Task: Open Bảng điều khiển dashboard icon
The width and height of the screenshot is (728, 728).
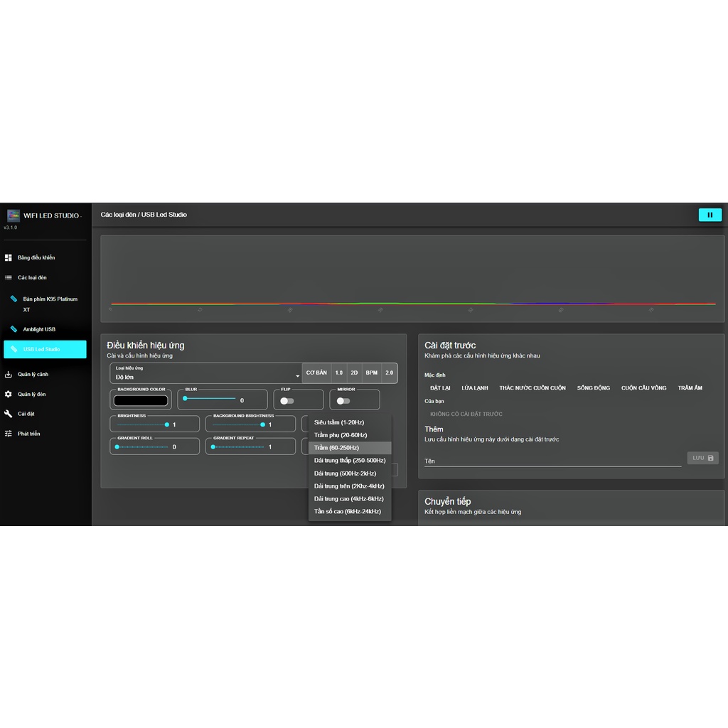Action: (9, 257)
